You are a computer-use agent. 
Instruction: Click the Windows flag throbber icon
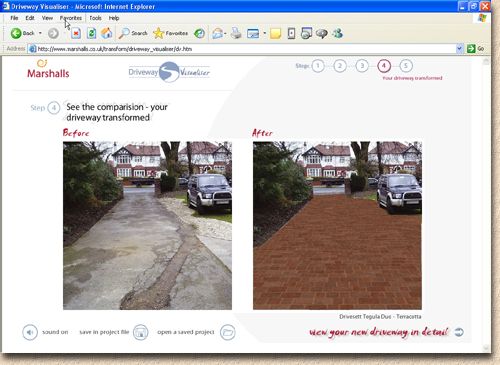pos(482,18)
